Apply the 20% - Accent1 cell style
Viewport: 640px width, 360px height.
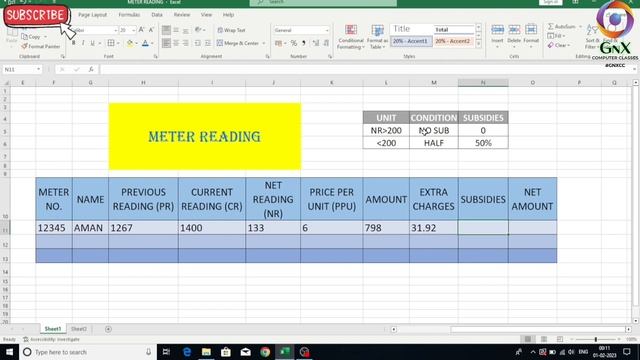click(x=411, y=41)
